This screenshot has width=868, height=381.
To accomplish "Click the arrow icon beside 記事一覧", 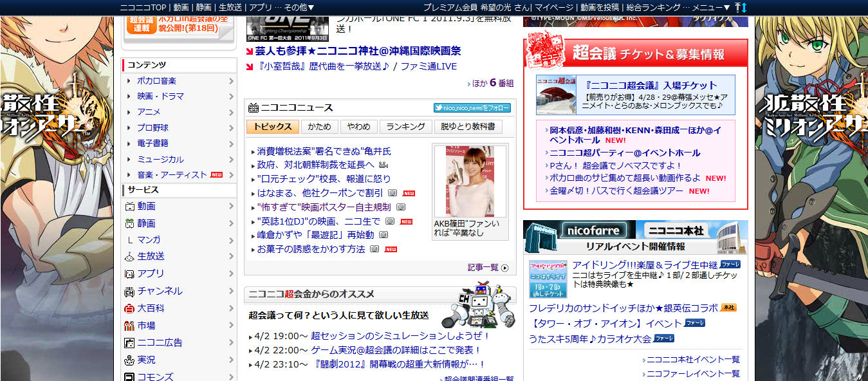I will coord(504,268).
